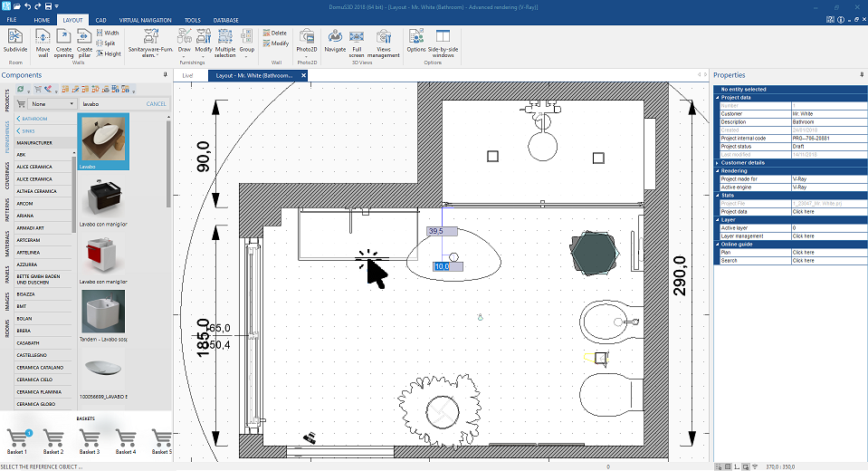Open the layout Options
This screenshot has height=471, width=868.
tap(416, 41)
